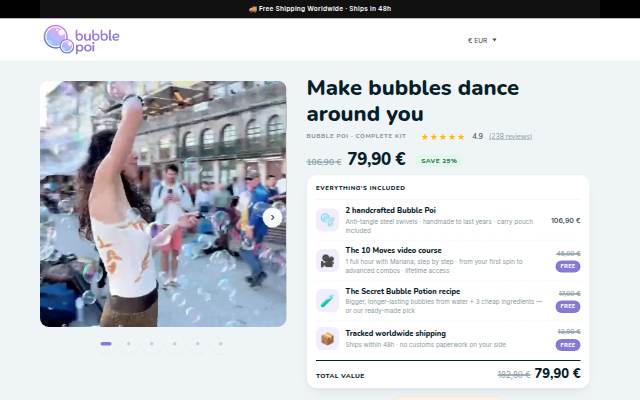Click 'Tracked worldwide shipping' title

tap(396, 333)
